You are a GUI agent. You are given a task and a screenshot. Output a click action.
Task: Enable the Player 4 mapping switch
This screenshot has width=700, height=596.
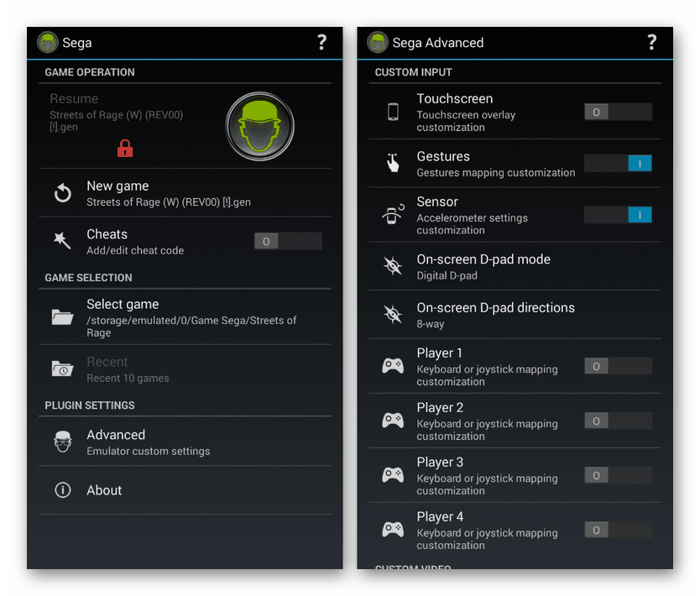(x=619, y=530)
